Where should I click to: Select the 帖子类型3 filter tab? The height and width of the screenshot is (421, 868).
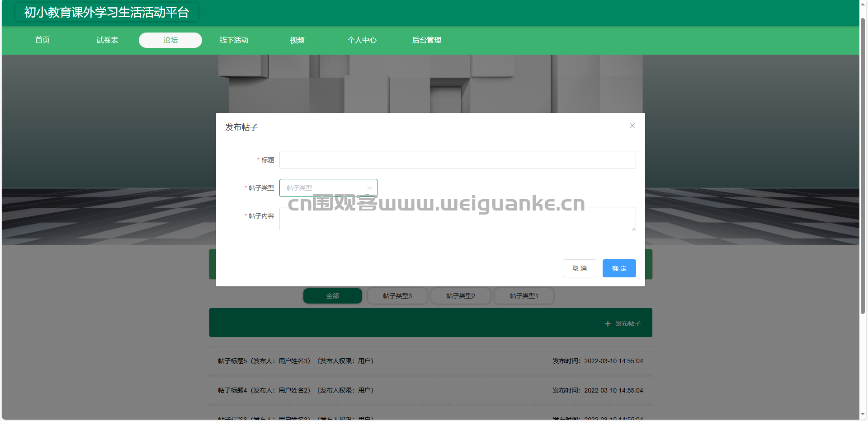click(397, 296)
